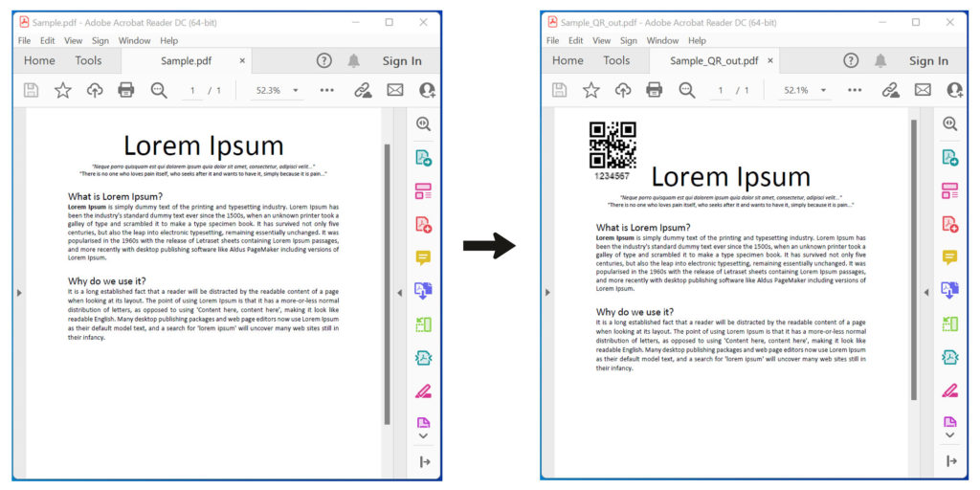The height and width of the screenshot is (490, 980).
Task: Open the help question mark in the Sample.pdf window
Action: [323, 60]
